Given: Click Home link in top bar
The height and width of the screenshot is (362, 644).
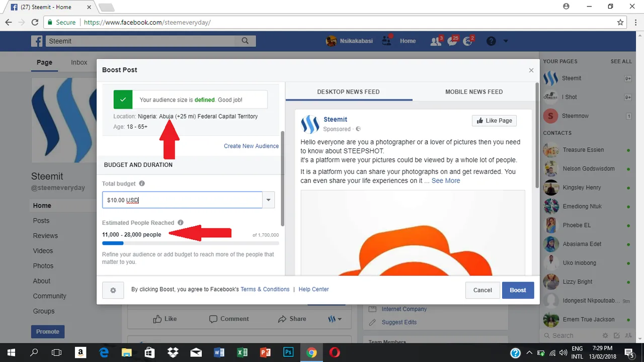Looking at the screenshot, I should [x=408, y=41].
